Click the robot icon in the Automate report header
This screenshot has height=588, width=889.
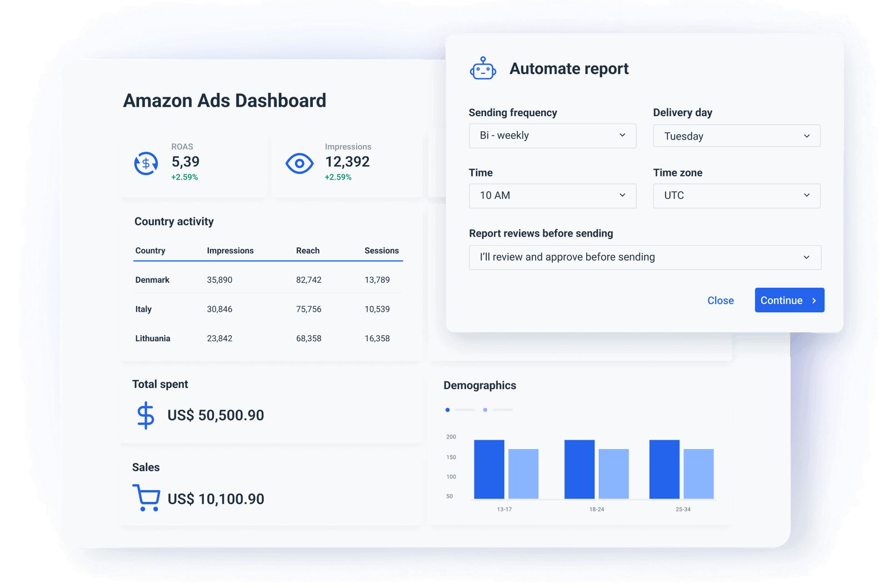tap(483, 68)
